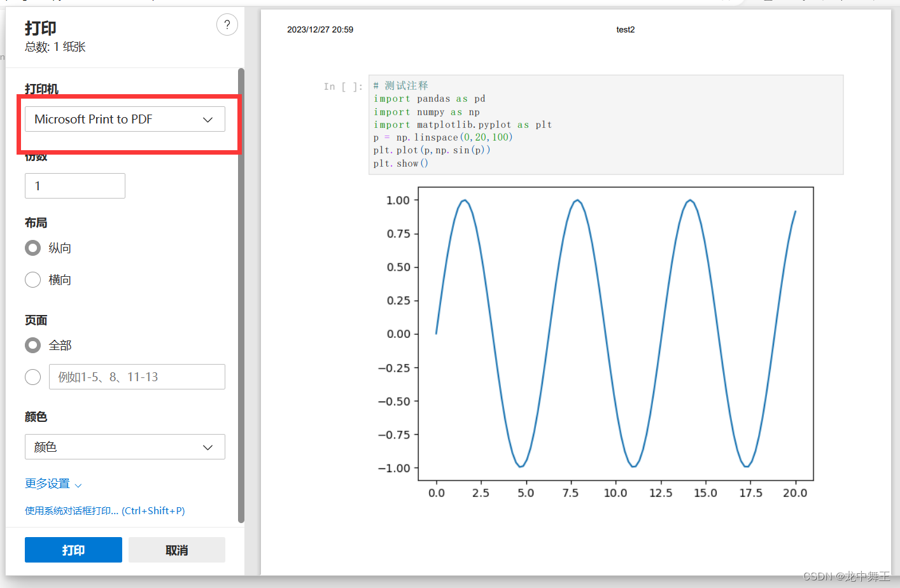Expand 更多设置 to show more options
Image resolution: width=900 pixels, height=588 pixels.
point(48,484)
